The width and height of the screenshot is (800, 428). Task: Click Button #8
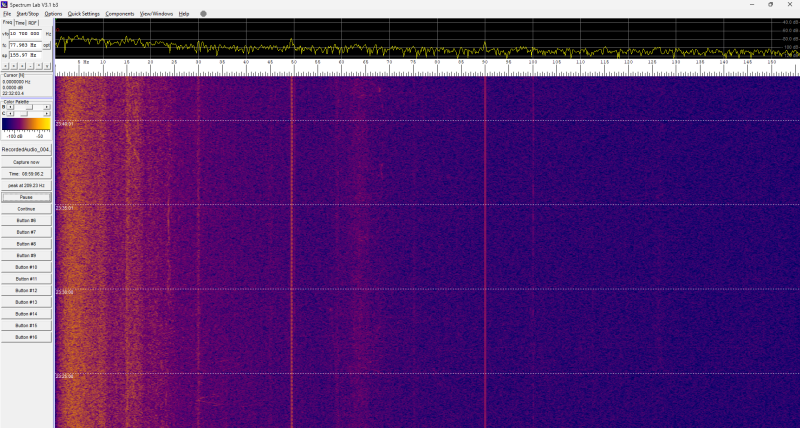click(26, 244)
